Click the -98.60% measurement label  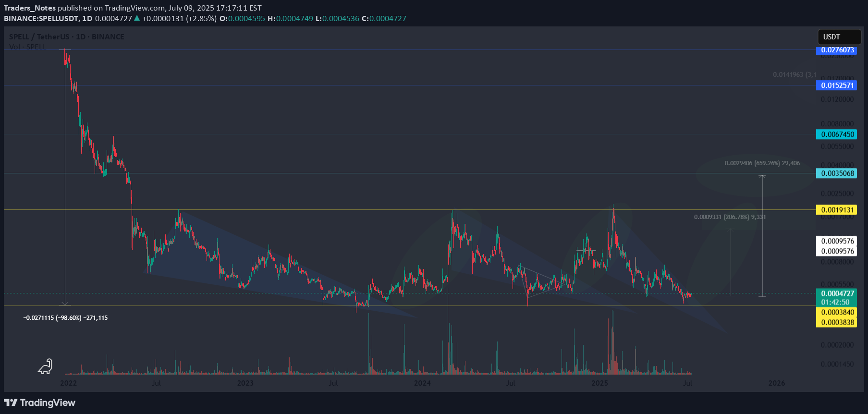tap(65, 318)
